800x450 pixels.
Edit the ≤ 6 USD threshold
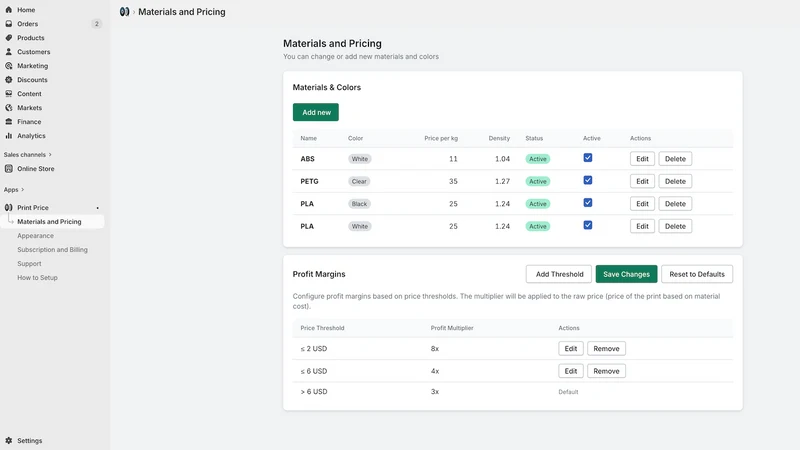[570, 371]
